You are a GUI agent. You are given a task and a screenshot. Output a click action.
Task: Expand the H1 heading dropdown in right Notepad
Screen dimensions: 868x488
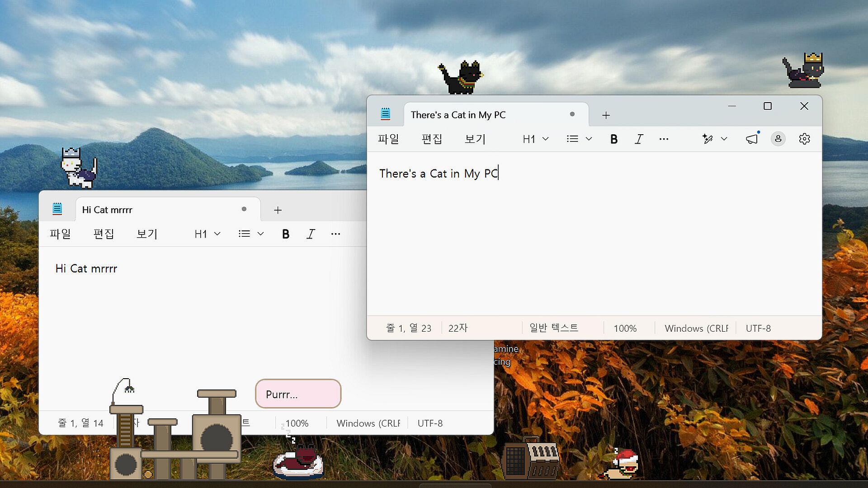tap(535, 139)
